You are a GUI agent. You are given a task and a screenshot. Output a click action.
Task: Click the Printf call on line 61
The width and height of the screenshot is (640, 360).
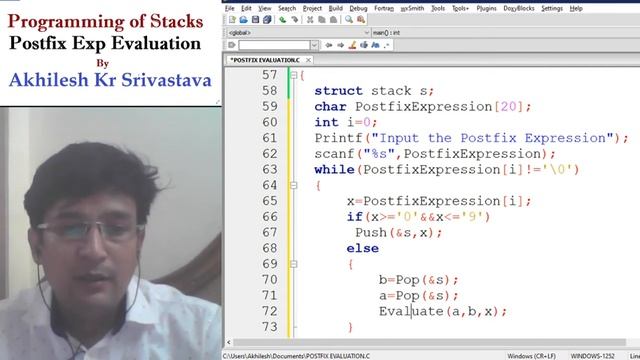[x=471, y=138]
